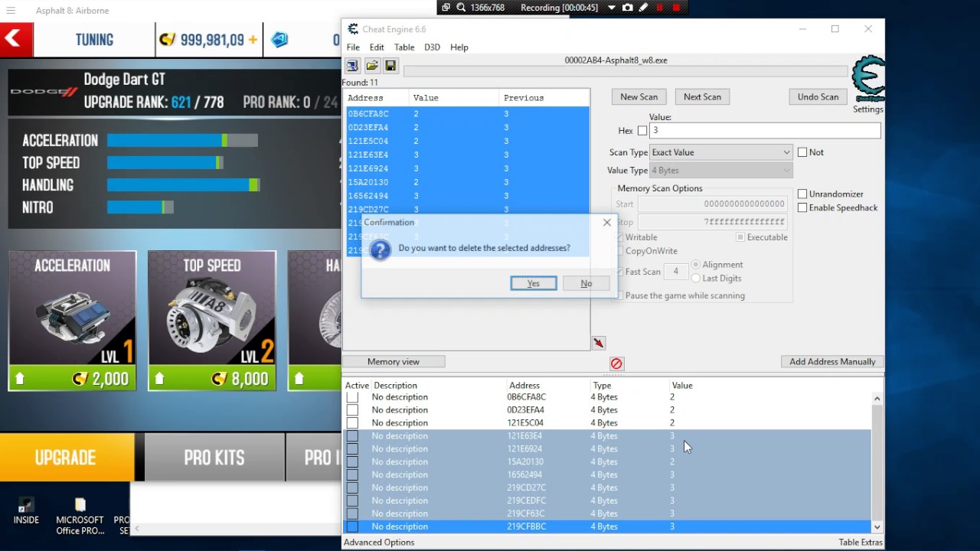Click the magnifier icon on recording bar
Screen dimensions: 980x551
point(461,8)
